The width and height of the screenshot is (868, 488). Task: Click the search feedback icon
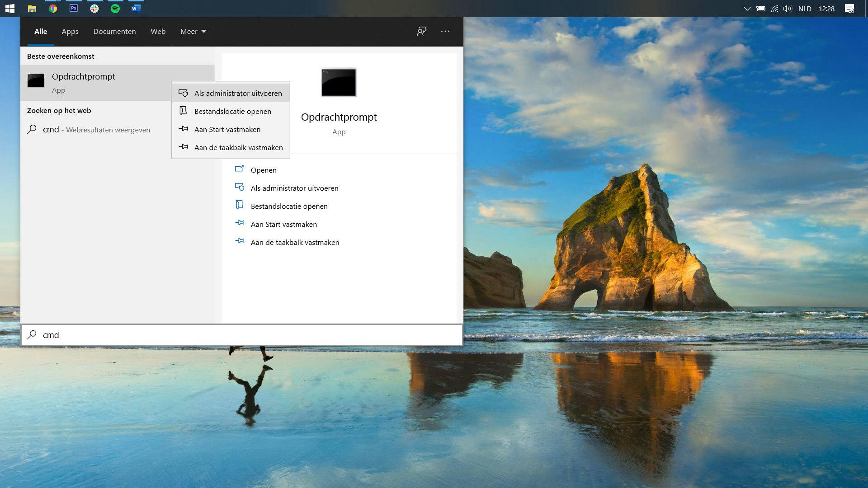pos(421,31)
